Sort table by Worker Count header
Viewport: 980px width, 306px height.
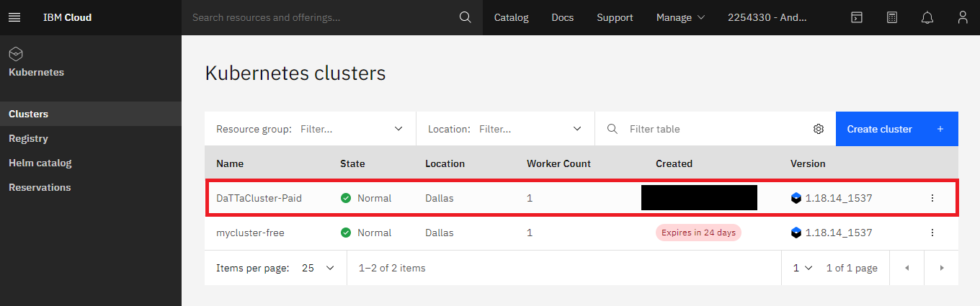point(558,163)
